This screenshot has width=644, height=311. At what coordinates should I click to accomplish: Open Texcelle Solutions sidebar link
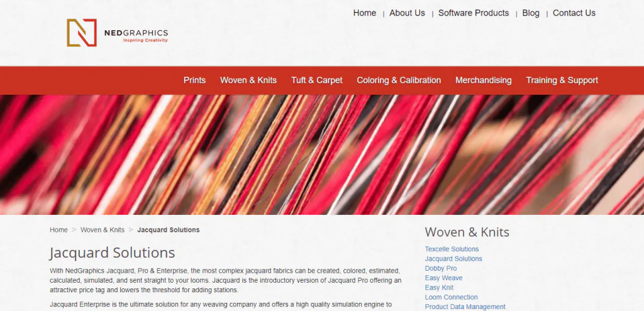tap(452, 249)
